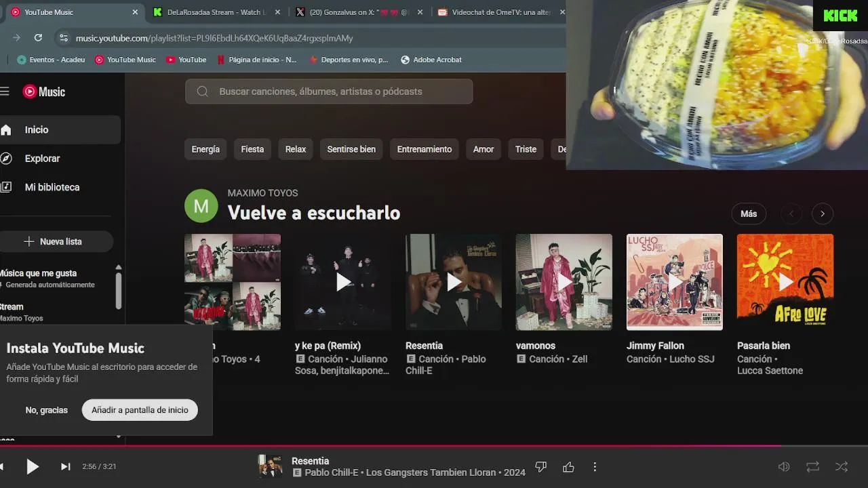Open the hamburger menu beside Music logo
The image size is (868, 488).
coord(4,91)
